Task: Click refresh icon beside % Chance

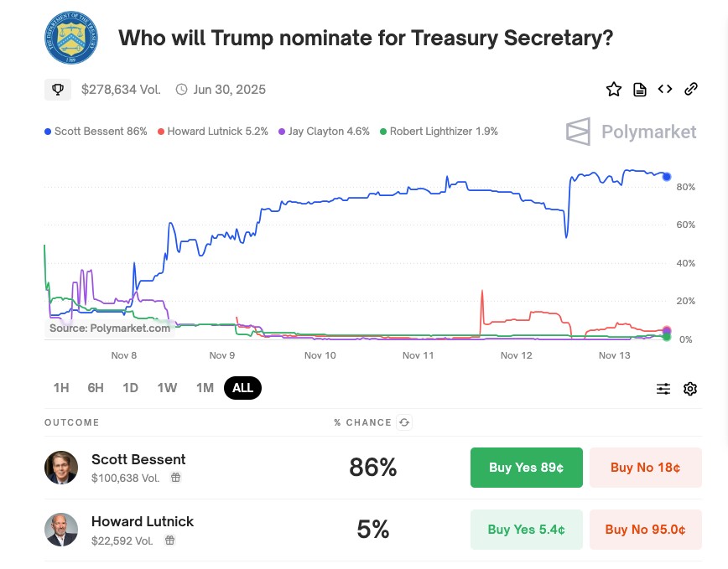Action: coord(404,422)
